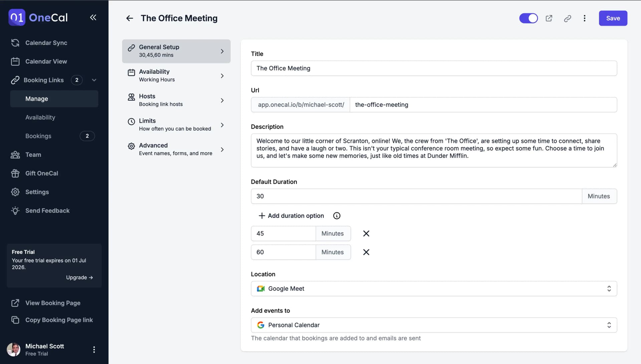This screenshot has width=641, height=364.
Task: Click into the Title input field
Action: (x=434, y=68)
